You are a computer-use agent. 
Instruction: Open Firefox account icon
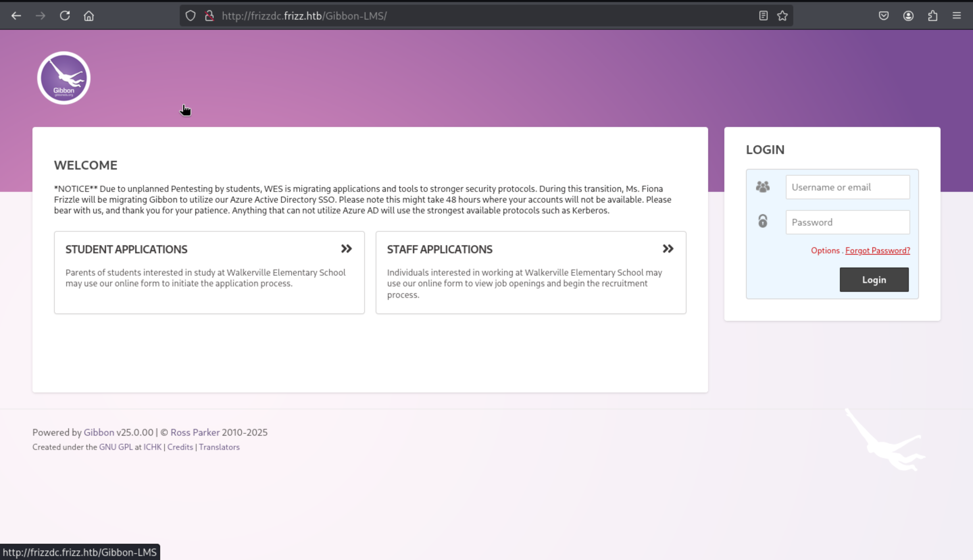[x=908, y=16]
